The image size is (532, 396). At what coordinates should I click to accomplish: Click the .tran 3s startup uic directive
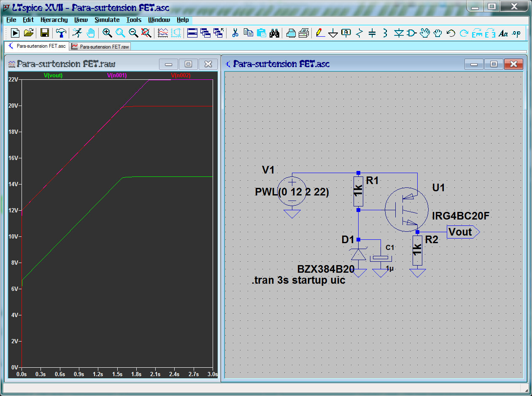298,280
